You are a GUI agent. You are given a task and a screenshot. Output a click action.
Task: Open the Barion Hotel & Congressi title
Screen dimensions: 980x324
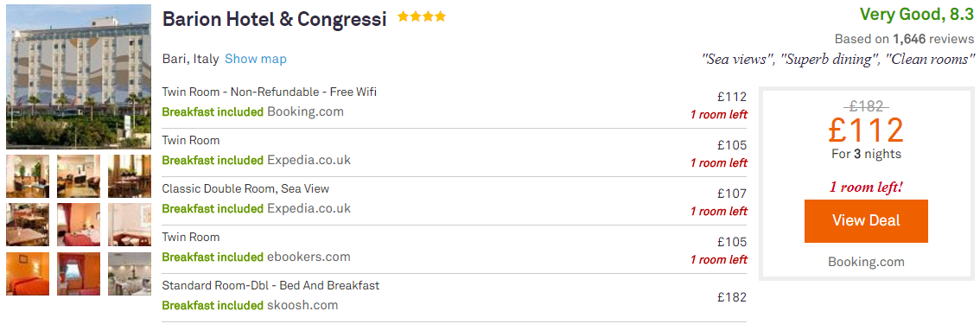(274, 19)
